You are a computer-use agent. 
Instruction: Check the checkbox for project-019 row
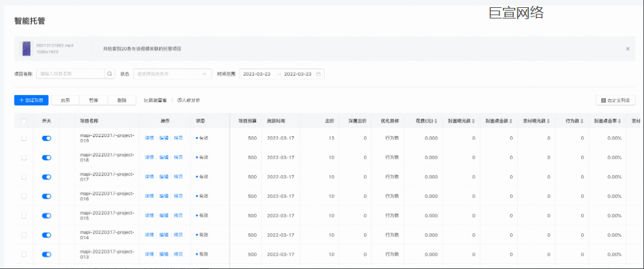tap(24, 138)
